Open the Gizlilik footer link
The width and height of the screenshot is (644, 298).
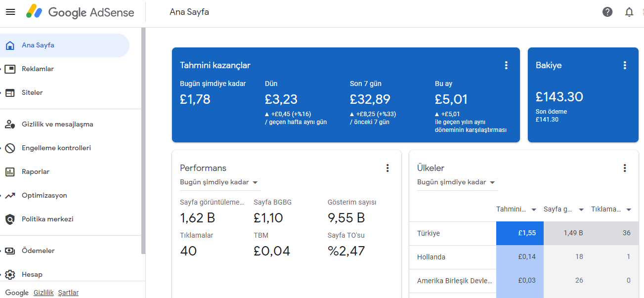[43, 293]
